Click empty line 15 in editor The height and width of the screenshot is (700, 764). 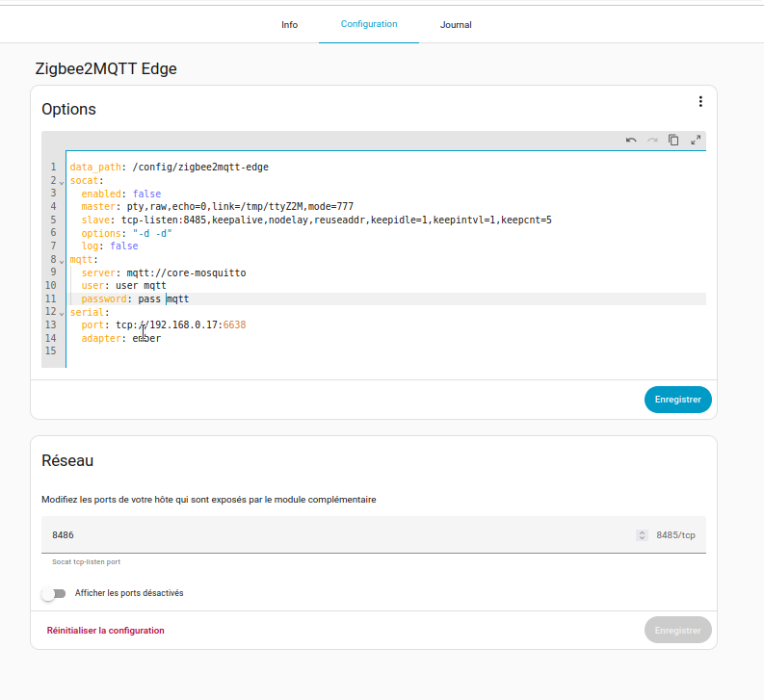tap(385, 351)
